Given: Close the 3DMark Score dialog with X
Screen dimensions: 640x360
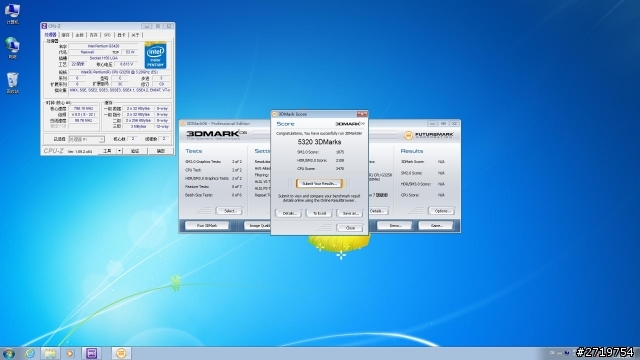Looking at the screenshot, I should click(362, 114).
